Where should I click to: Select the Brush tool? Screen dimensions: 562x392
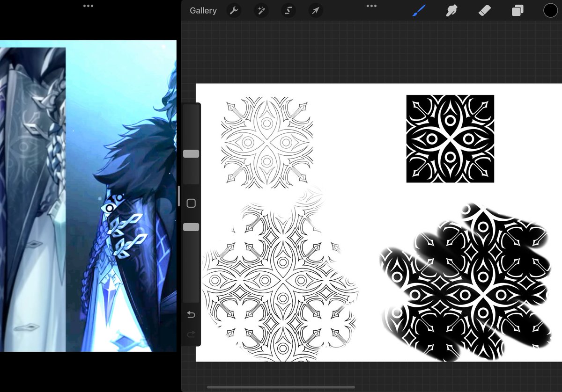[418, 10]
